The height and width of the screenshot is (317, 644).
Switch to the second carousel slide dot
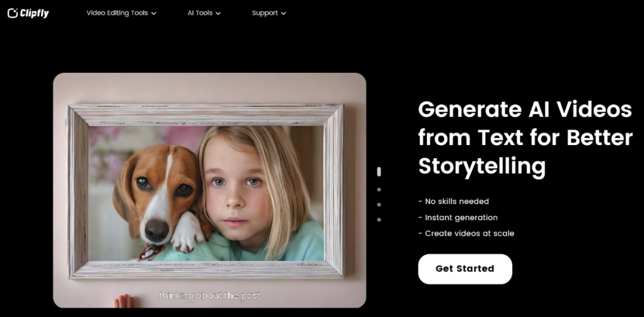pyautogui.click(x=379, y=189)
